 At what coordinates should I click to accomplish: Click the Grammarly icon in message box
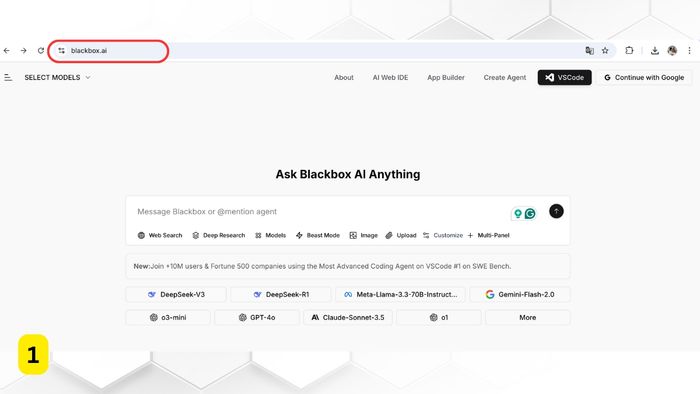tap(530, 214)
